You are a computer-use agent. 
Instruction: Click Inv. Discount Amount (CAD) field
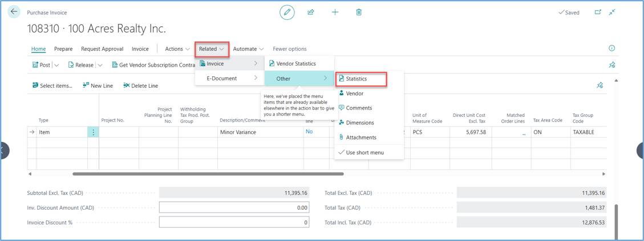234,208
